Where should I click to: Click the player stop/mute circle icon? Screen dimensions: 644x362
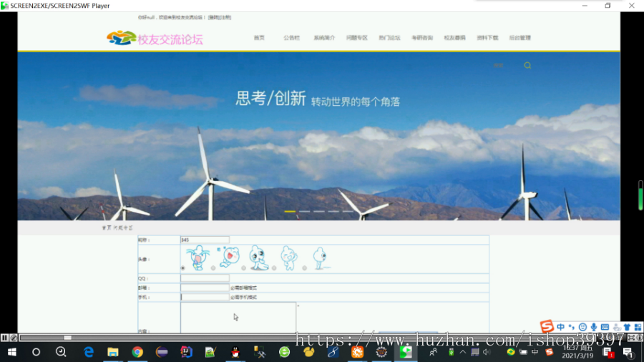14,338
